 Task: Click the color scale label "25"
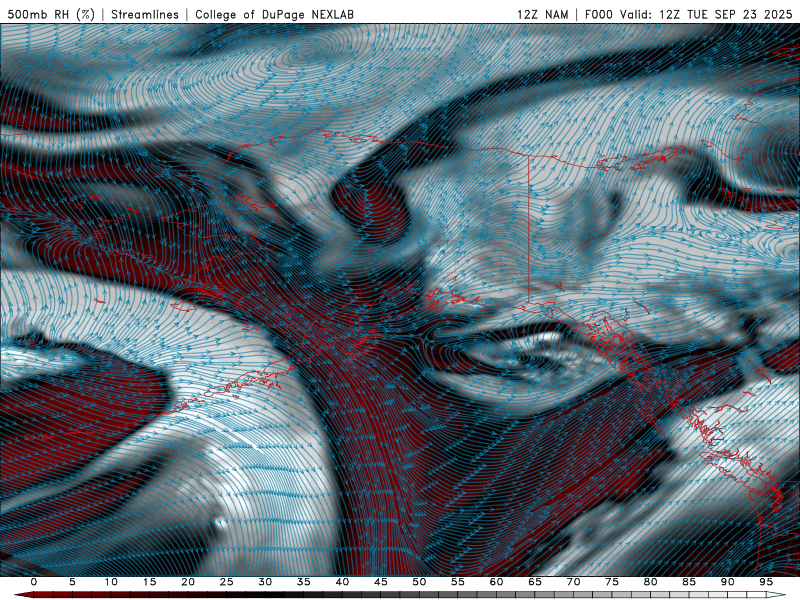(227, 582)
